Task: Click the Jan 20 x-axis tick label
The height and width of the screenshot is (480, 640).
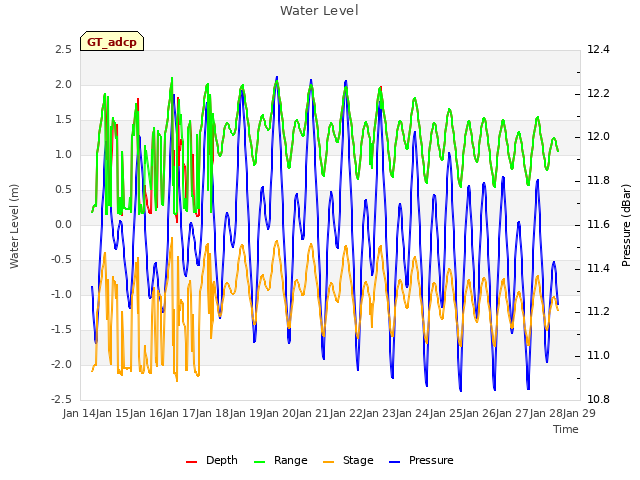Action: click(279, 413)
